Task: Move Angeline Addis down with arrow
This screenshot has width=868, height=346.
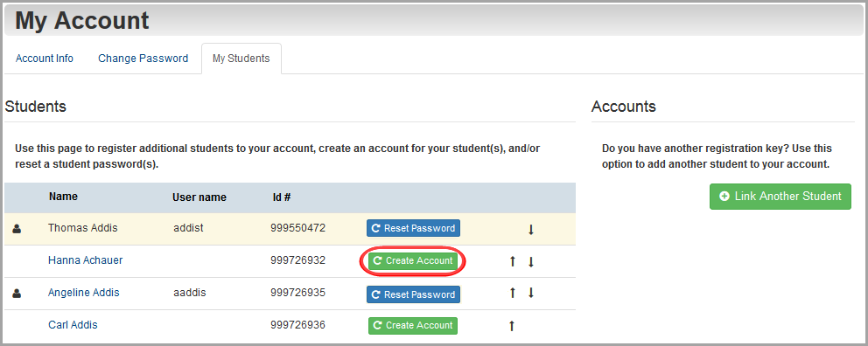Action: click(x=530, y=293)
